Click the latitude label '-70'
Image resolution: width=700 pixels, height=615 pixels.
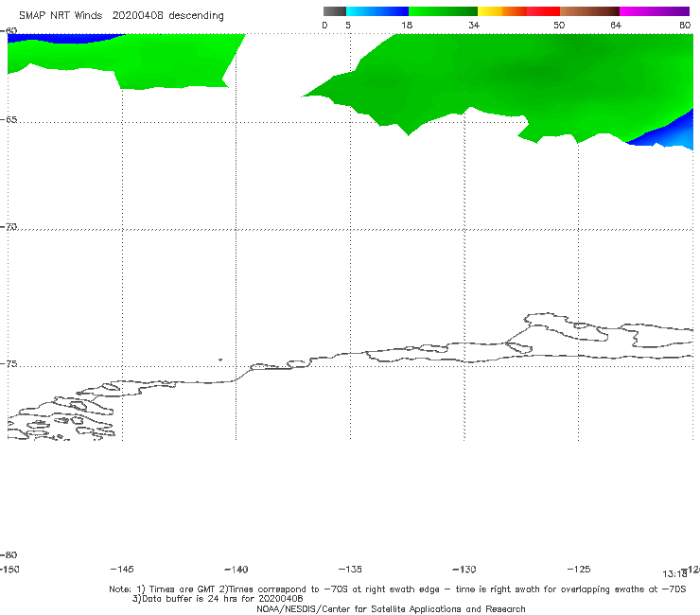click(9, 227)
